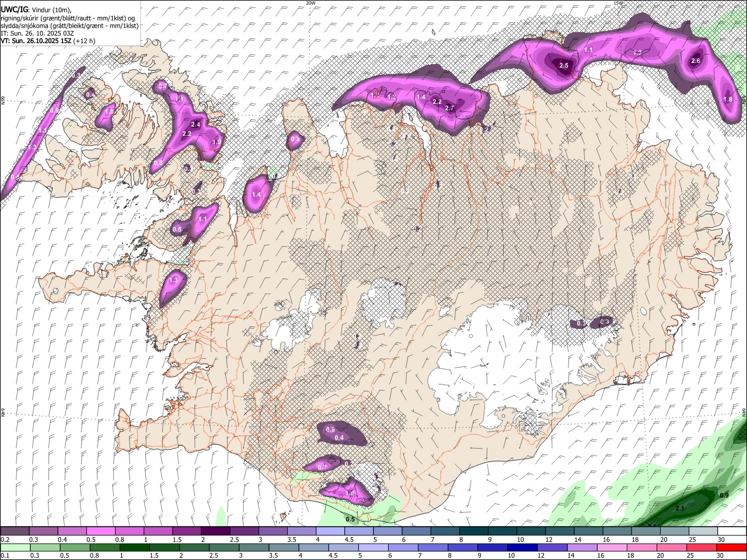Viewport: 747px width, 560px height.
Task: Click the 2.5 snowfall peak value
Action: coord(564,66)
